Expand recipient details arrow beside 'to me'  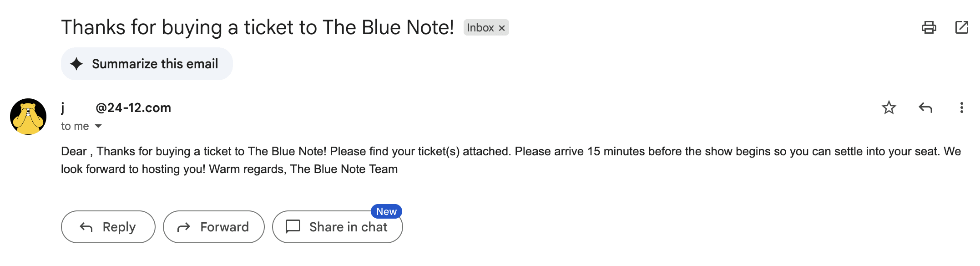98,126
